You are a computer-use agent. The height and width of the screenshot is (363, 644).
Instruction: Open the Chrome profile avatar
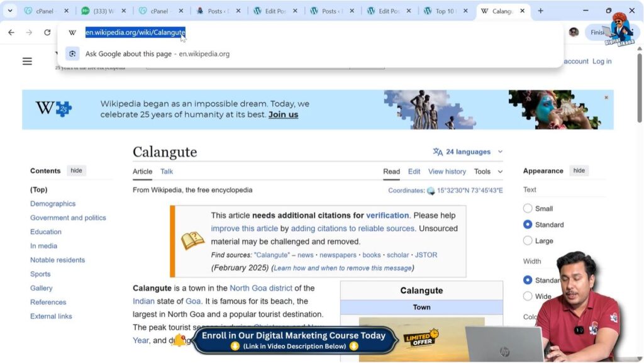[574, 32]
